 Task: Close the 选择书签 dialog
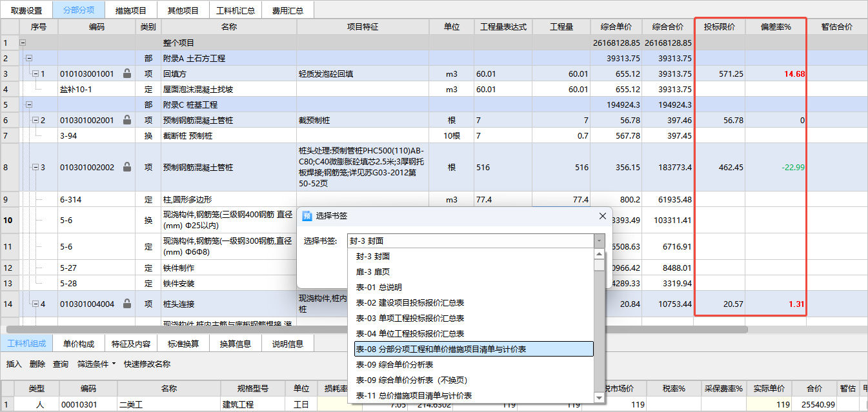pyautogui.click(x=603, y=216)
